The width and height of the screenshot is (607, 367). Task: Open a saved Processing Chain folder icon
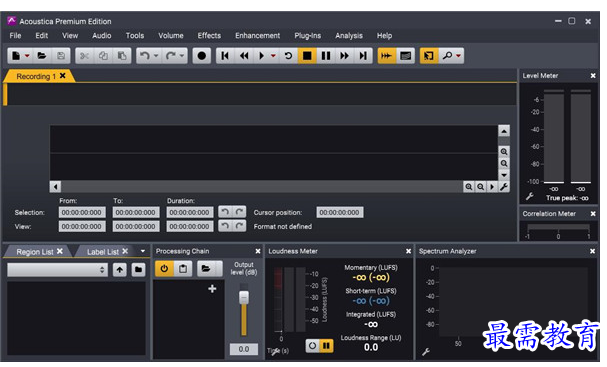point(206,269)
